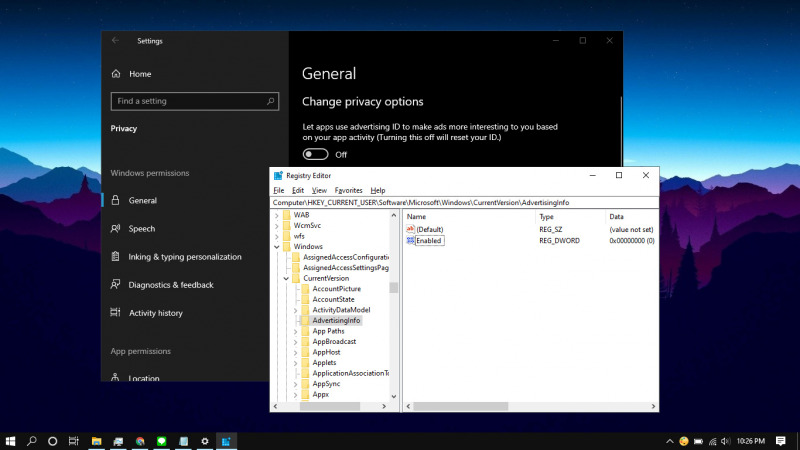Select the AccountPicture key
This screenshot has height=450, width=800.
click(336, 289)
